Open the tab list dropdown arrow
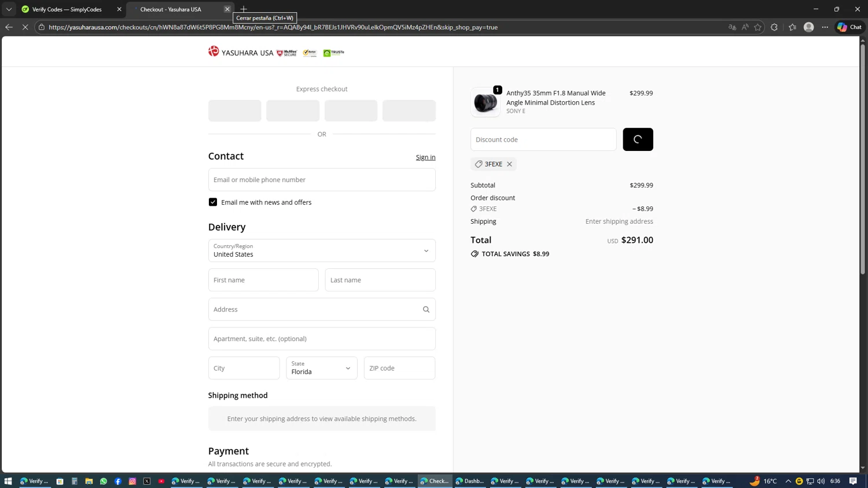 pyautogui.click(x=9, y=9)
